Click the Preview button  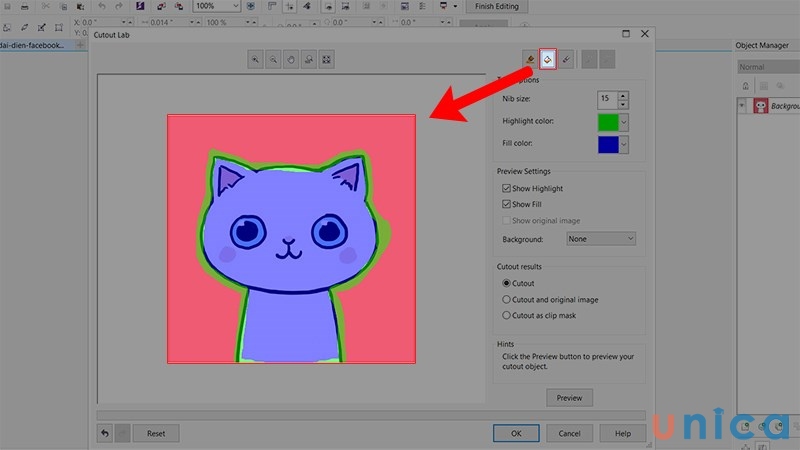point(569,398)
